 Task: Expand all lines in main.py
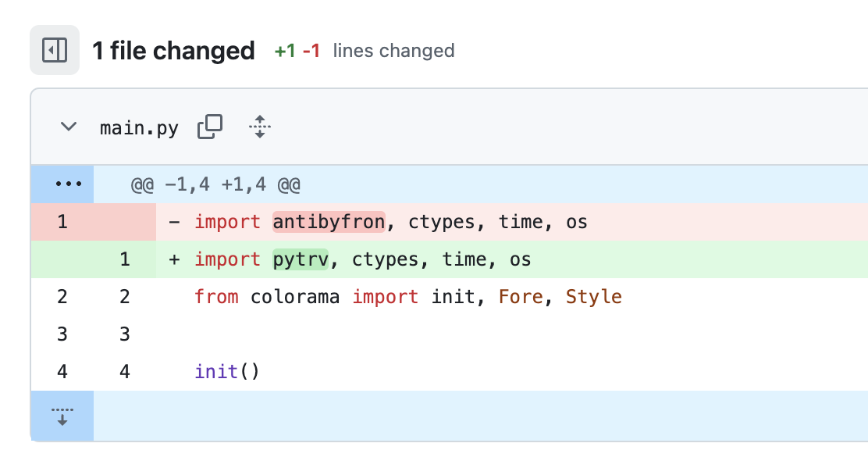(260, 127)
